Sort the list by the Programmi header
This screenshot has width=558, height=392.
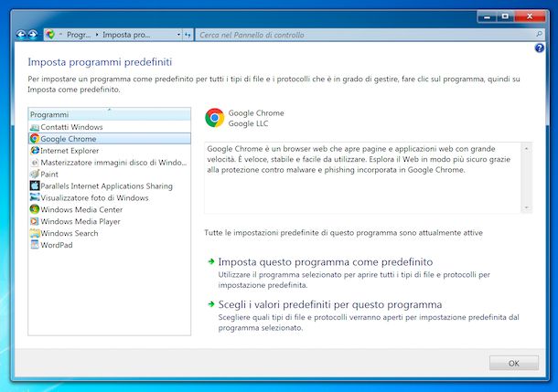(x=109, y=114)
